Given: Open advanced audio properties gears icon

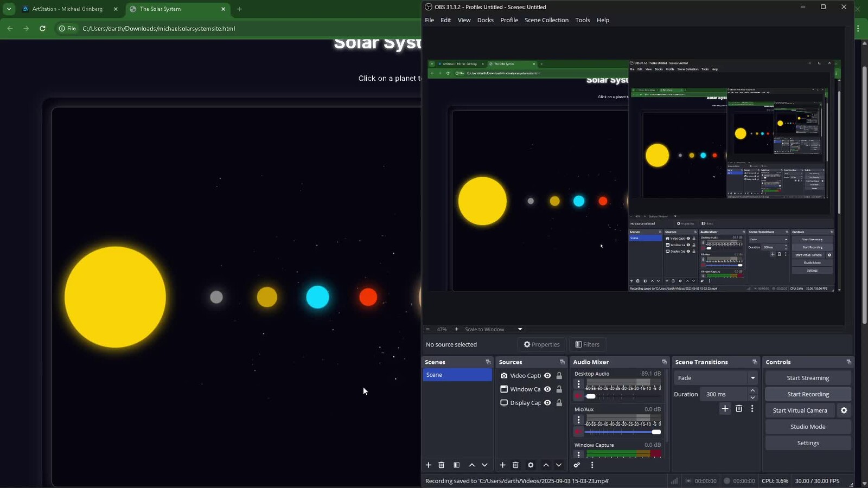Looking at the screenshot, I should (x=577, y=465).
